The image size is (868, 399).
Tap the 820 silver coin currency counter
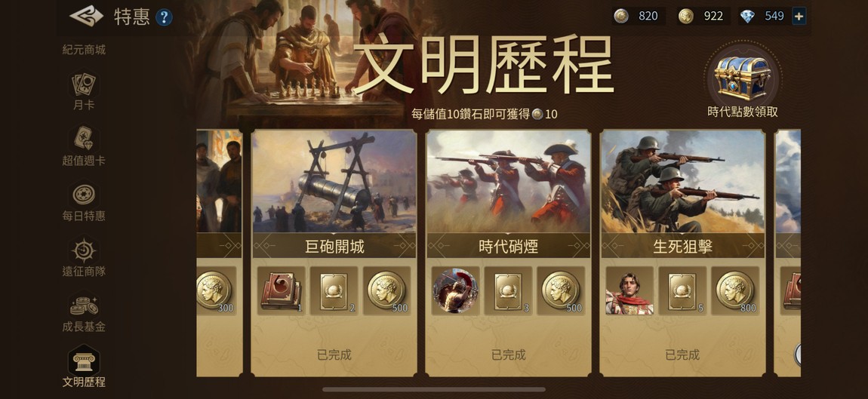[x=639, y=16]
